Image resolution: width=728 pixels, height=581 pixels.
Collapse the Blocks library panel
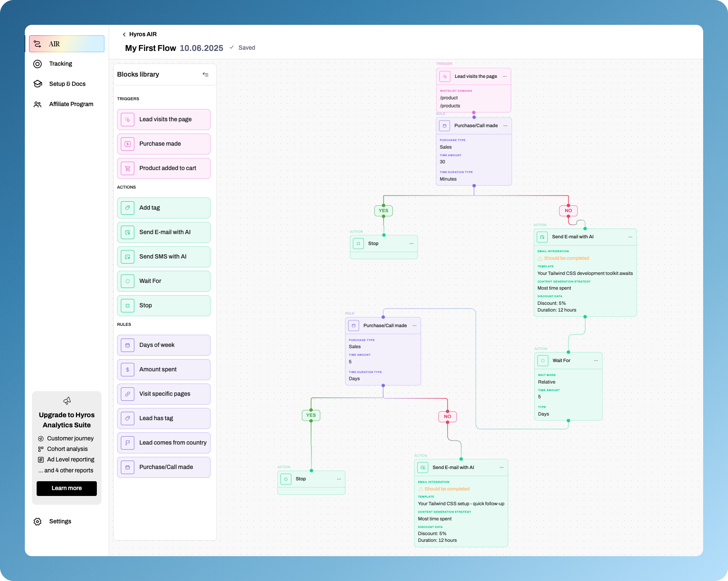205,75
